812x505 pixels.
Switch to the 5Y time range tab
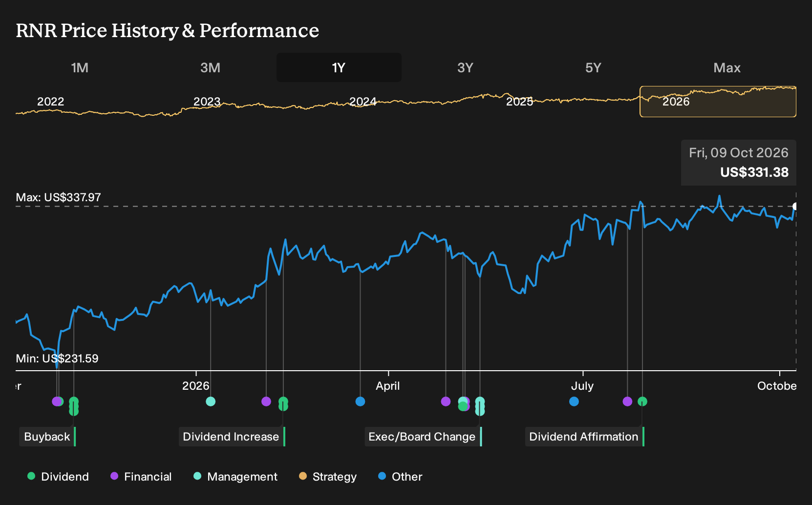[593, 67]
